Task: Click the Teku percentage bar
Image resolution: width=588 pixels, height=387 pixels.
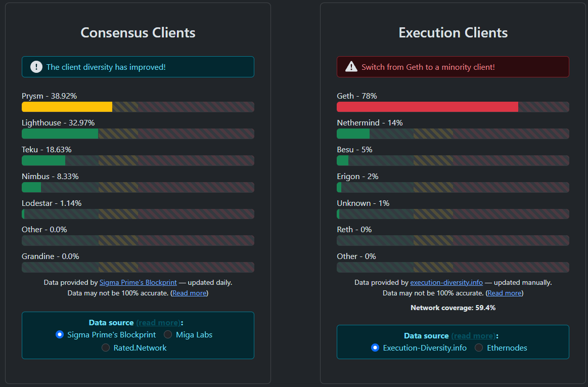Action: coord(43,160)
